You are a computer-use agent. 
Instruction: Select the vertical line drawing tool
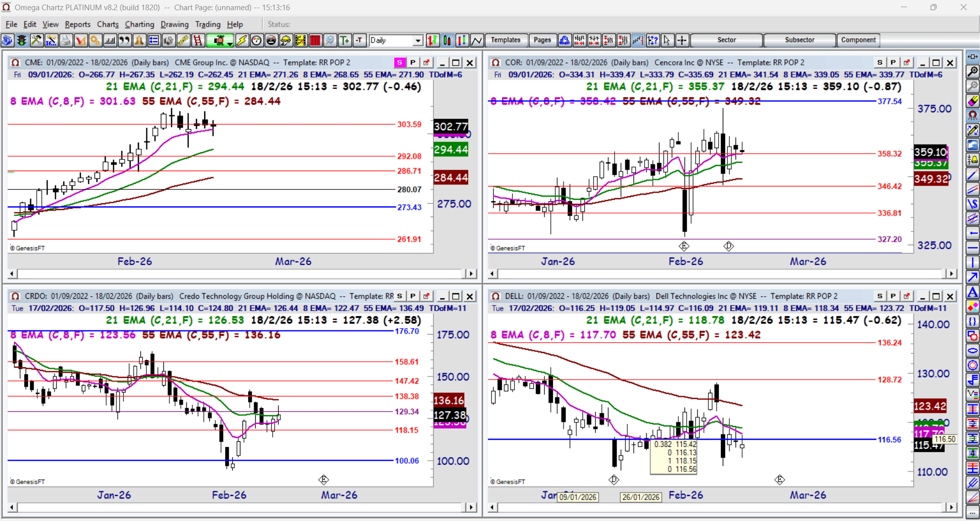pos(973,263)
